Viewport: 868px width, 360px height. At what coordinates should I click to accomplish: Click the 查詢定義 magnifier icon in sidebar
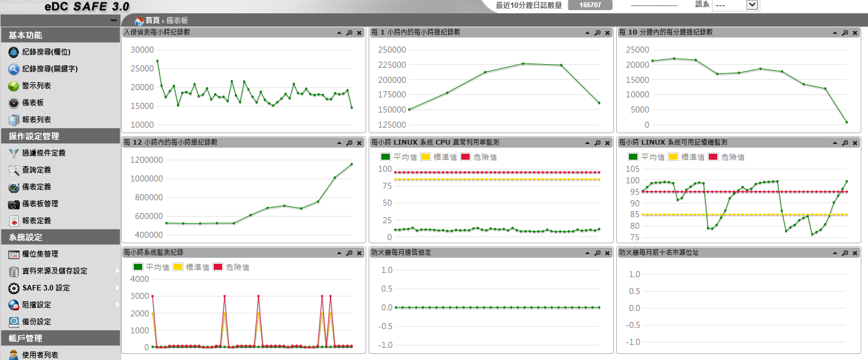click(13, 171)
